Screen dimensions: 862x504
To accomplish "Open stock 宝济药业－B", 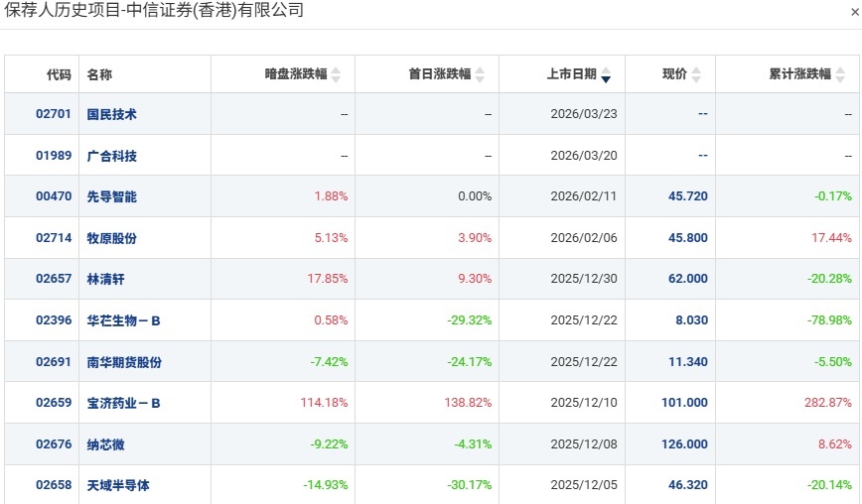I will click(x=124, y=403).
